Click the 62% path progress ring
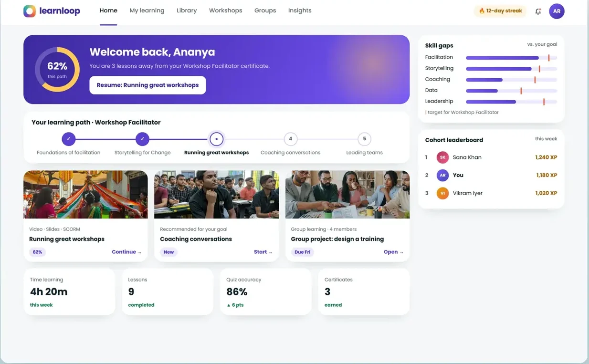The height and width of the screenshot is (364, 589). tap(57, 70)
